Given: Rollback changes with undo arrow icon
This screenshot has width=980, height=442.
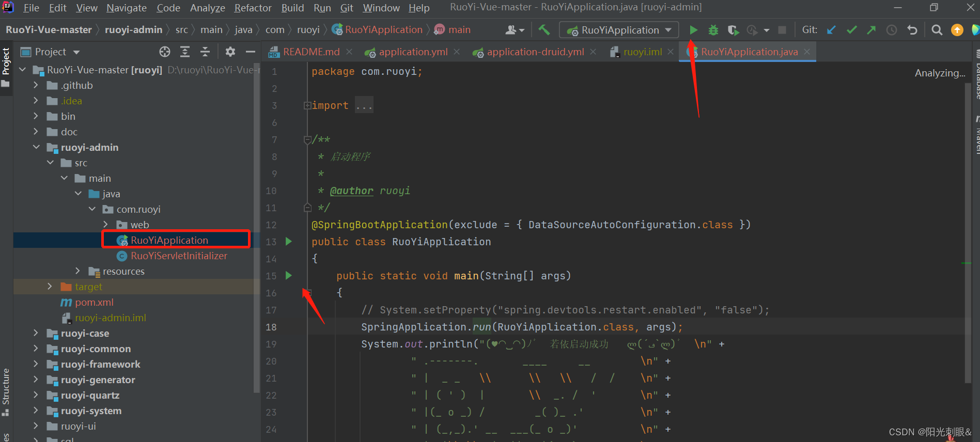Looking at the screenshot, I should [912, 30].
